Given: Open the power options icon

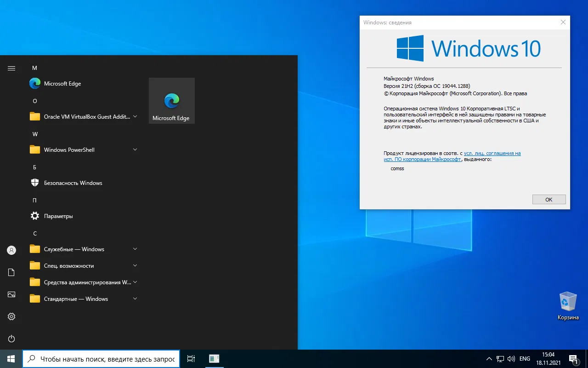Looking at the screenshot, I should tap(11, 339).
